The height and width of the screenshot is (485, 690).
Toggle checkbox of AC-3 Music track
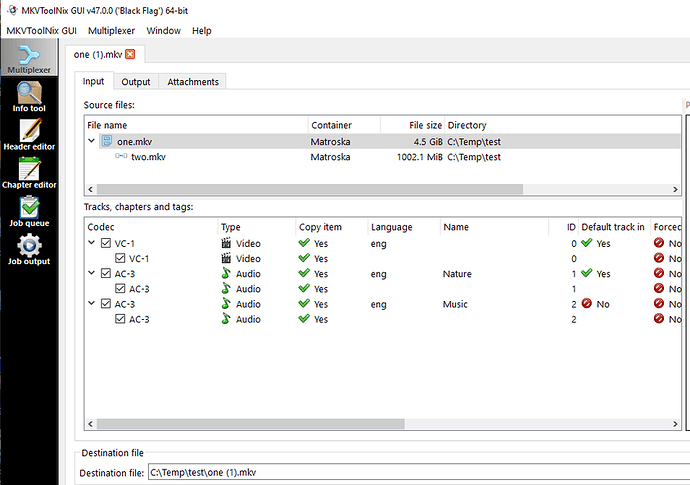point(106,304)
